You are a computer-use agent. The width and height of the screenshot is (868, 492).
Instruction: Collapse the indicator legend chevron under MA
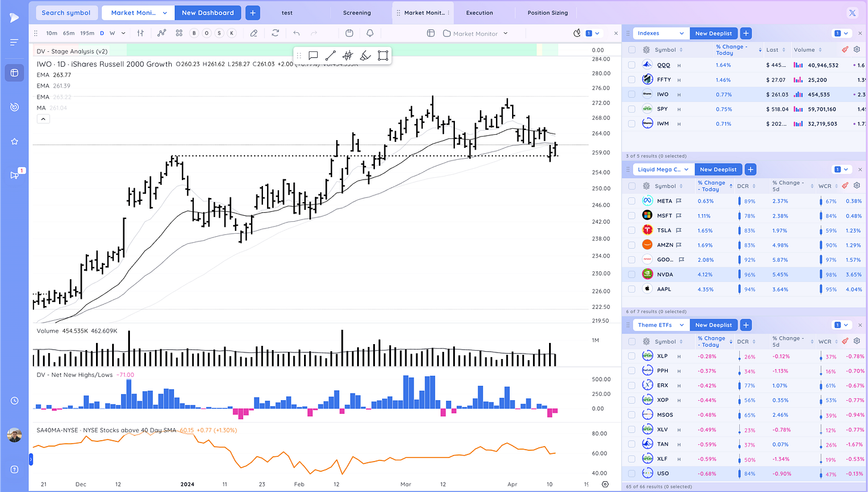click(x=43, y=119)
